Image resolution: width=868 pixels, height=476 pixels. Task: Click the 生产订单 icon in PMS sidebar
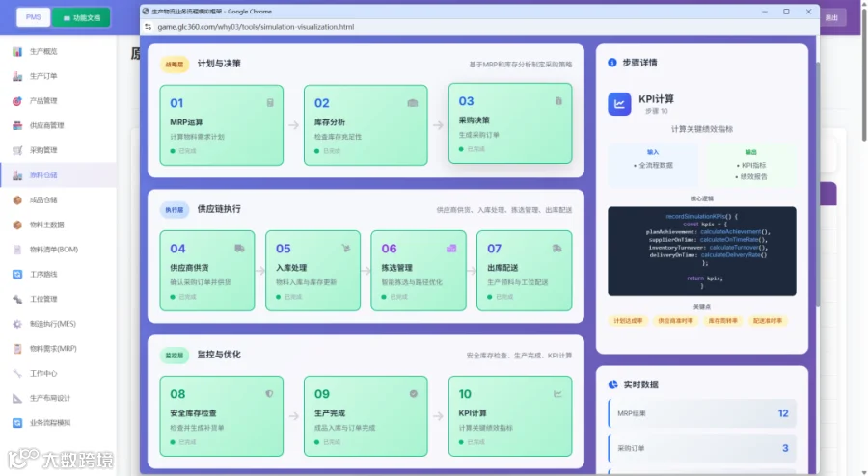click(x=17, y=76)
